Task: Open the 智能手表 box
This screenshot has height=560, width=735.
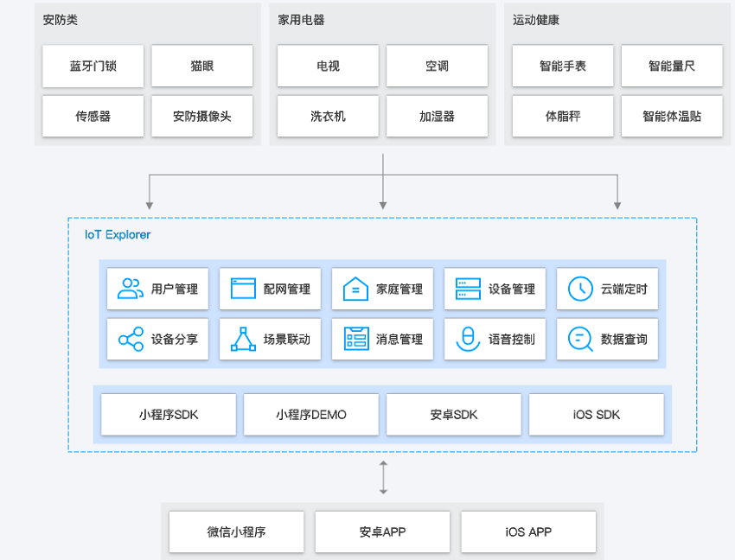Action: (563, 66)
